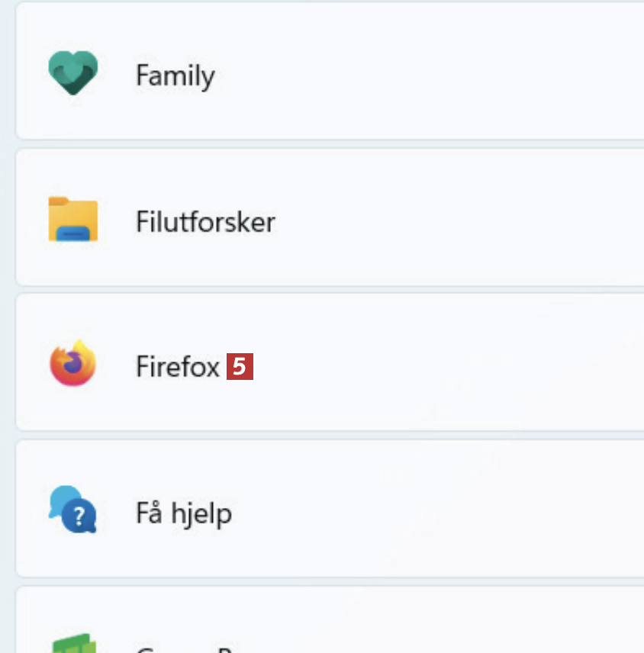Click the green Family heart icon
The image size is (644, 653).
pos(72,73)
